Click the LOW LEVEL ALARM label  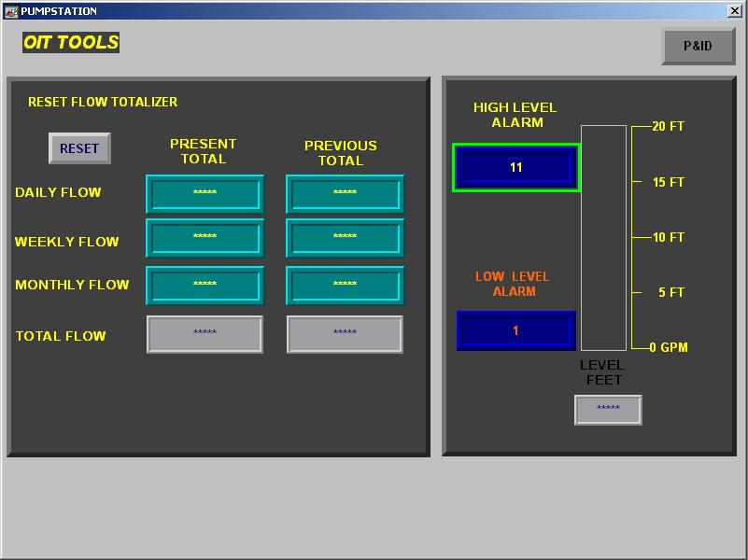pyautogui.click(x=513, y=284)
